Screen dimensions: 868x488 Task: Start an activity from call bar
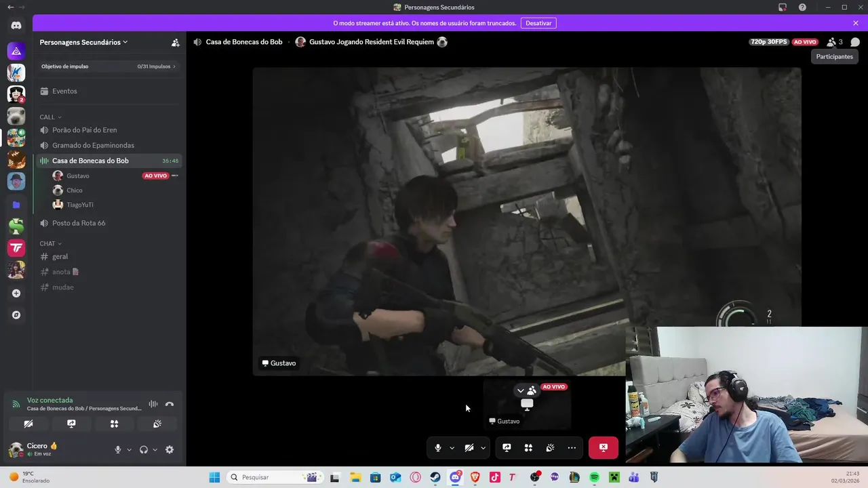pyautogui.click(x=528, y=447)
